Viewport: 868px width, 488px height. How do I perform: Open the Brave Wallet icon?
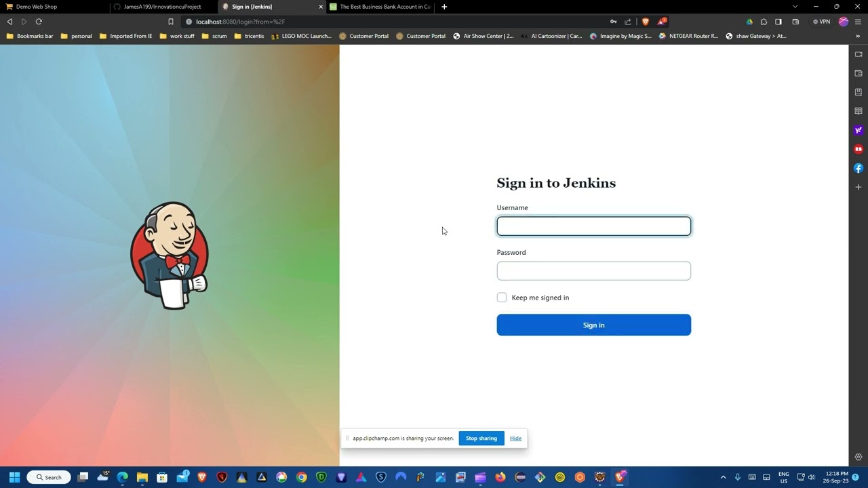point(795,22)
